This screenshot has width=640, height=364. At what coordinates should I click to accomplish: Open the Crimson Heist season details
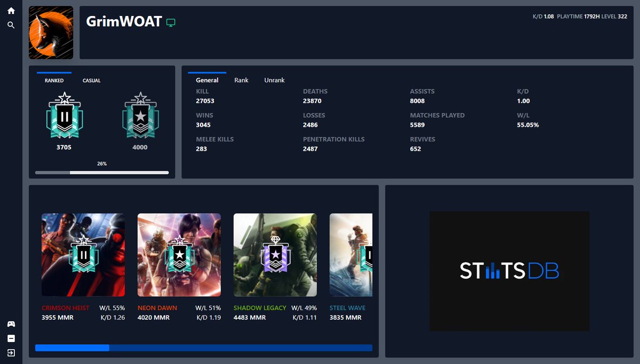pyautogui.click(x=83, y=254)
